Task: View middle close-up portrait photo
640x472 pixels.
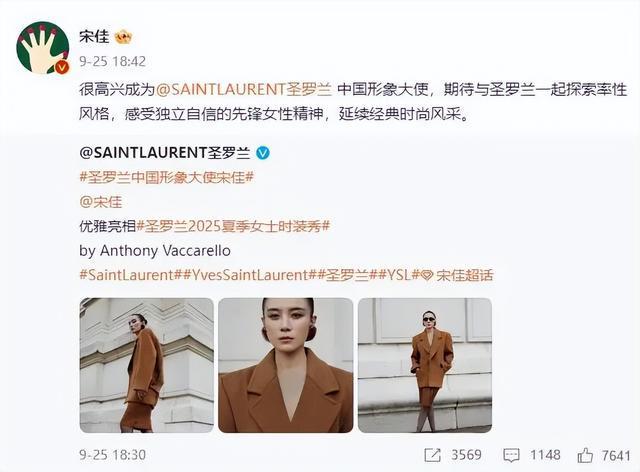Action: tap(286, 365)
